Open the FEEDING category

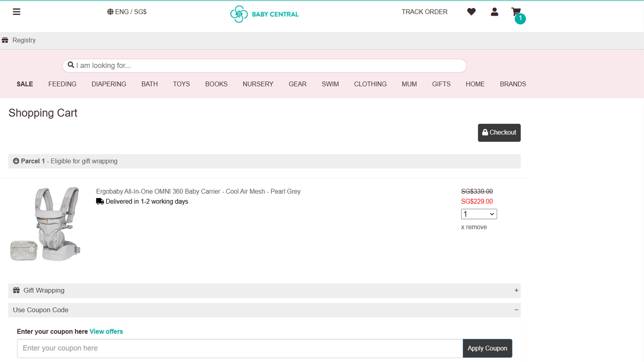62,84
